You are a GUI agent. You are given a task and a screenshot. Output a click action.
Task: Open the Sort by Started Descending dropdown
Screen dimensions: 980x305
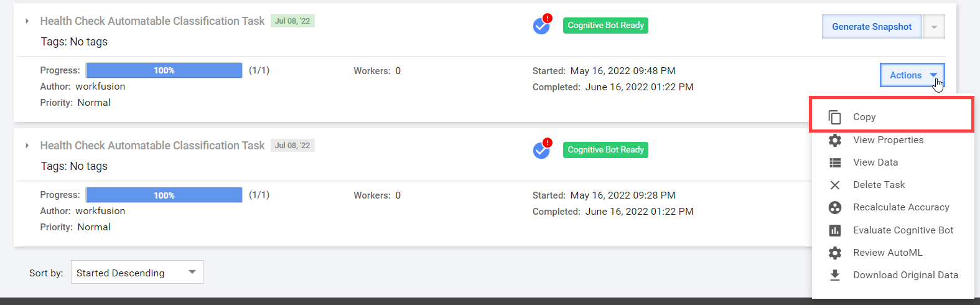(x=137, y=272)
